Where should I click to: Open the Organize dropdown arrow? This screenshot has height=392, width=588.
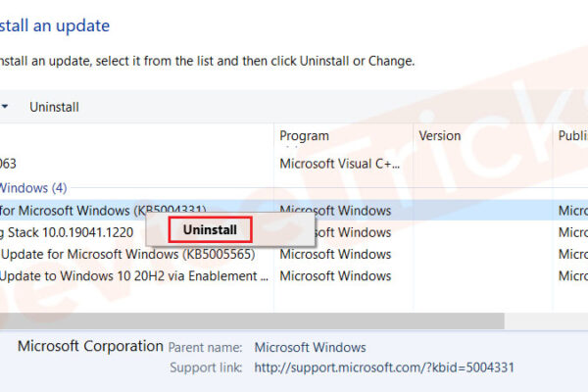pyautogui.click(x=5, y=107)
